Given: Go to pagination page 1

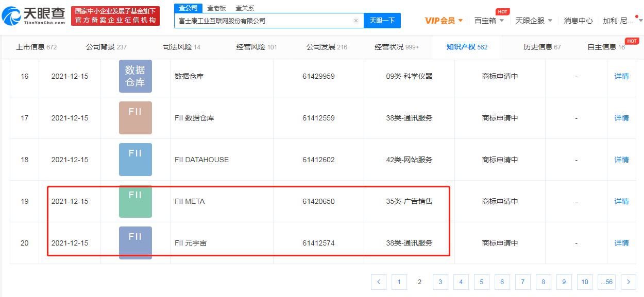Looking at the screenshot, I should coord(399,282).
